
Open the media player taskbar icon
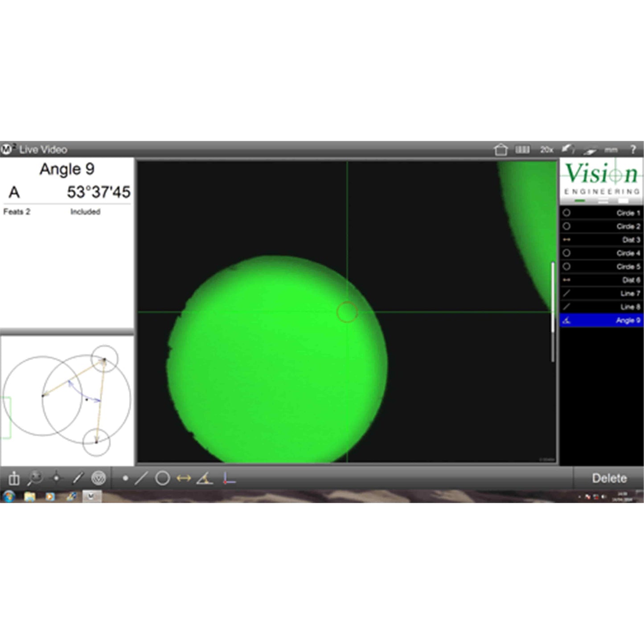tap(50, 496)
